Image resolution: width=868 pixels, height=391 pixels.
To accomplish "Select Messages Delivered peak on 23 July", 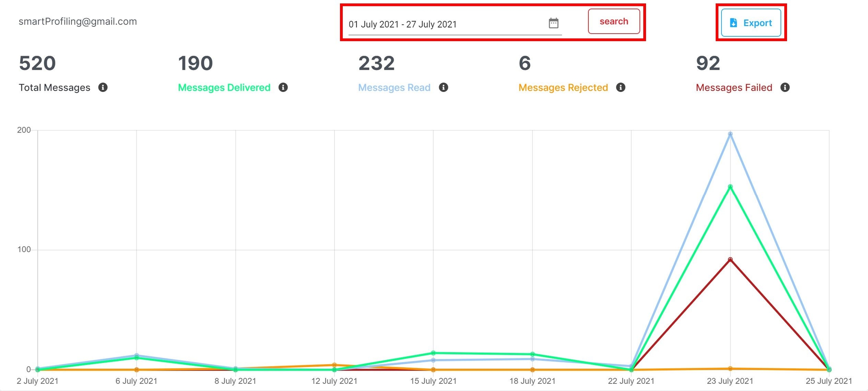I will click(x=730, y=187).
